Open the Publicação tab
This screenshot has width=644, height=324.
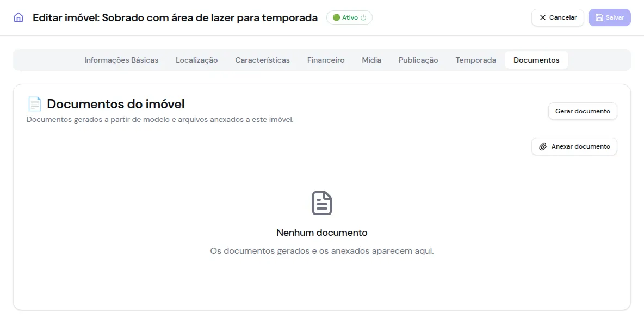click(x=418, y=60)
